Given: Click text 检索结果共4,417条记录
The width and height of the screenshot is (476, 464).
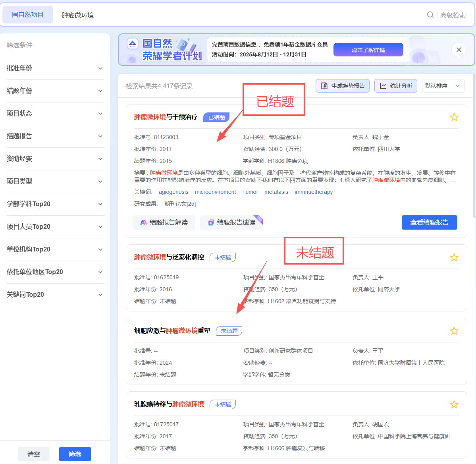Looking at the screenshot, I should pos(159,86).
